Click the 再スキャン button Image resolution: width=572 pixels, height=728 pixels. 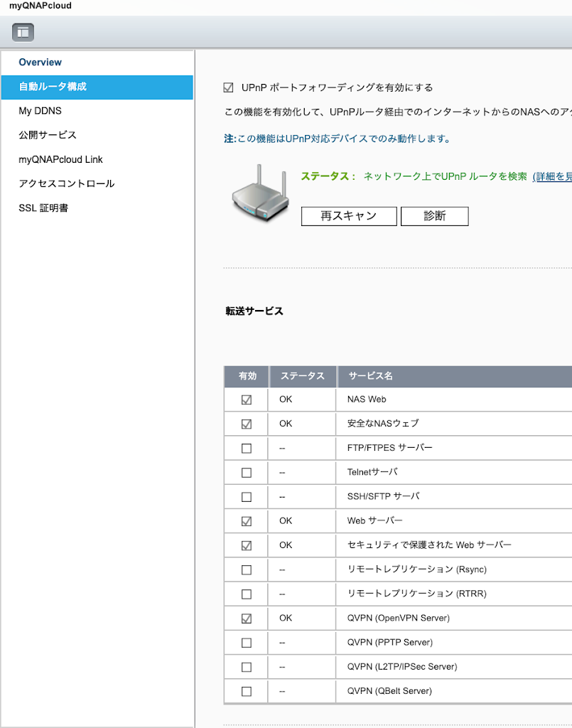[x=349, y=216]
